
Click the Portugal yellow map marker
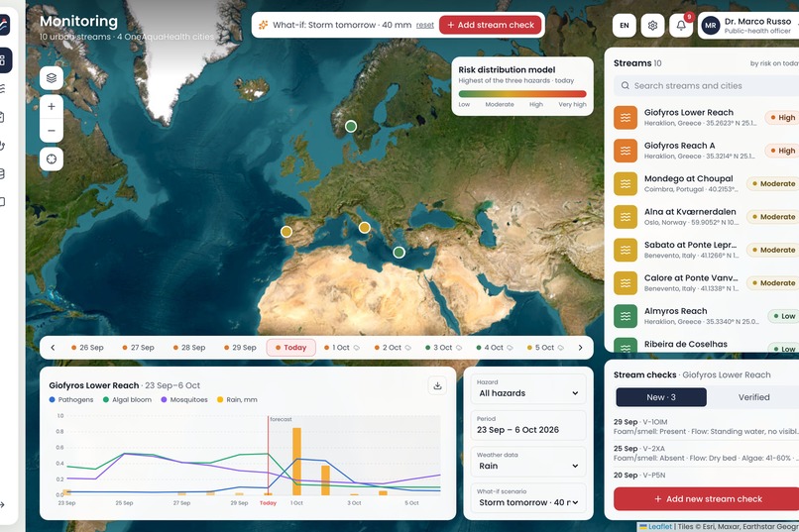(x=286, y=232)
